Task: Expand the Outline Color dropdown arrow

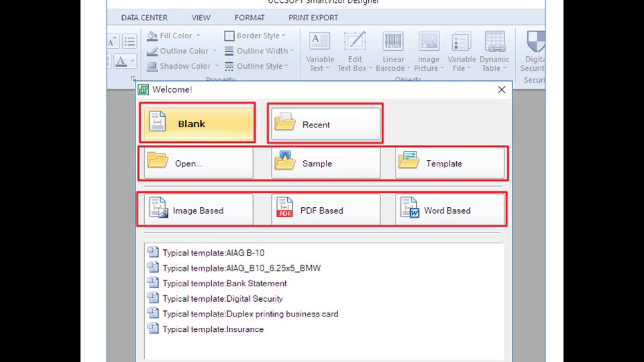Action: (215, 51)
